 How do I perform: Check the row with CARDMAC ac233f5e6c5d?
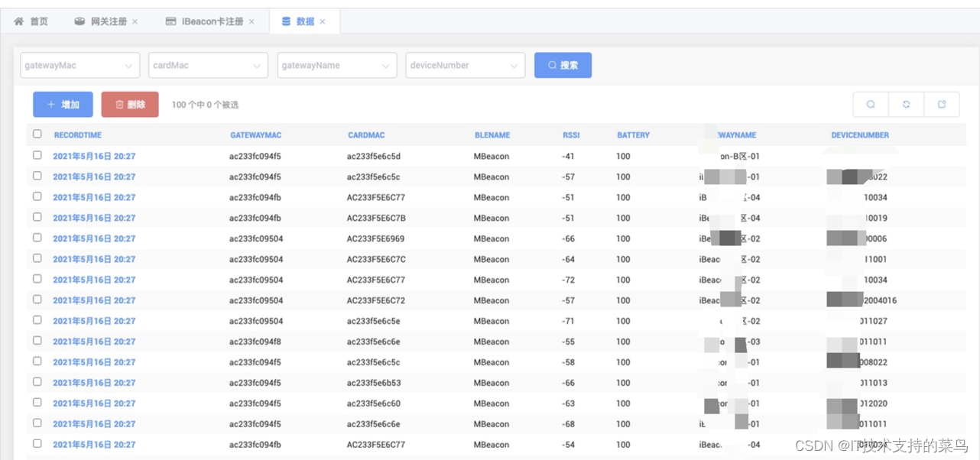coord(37,155)
